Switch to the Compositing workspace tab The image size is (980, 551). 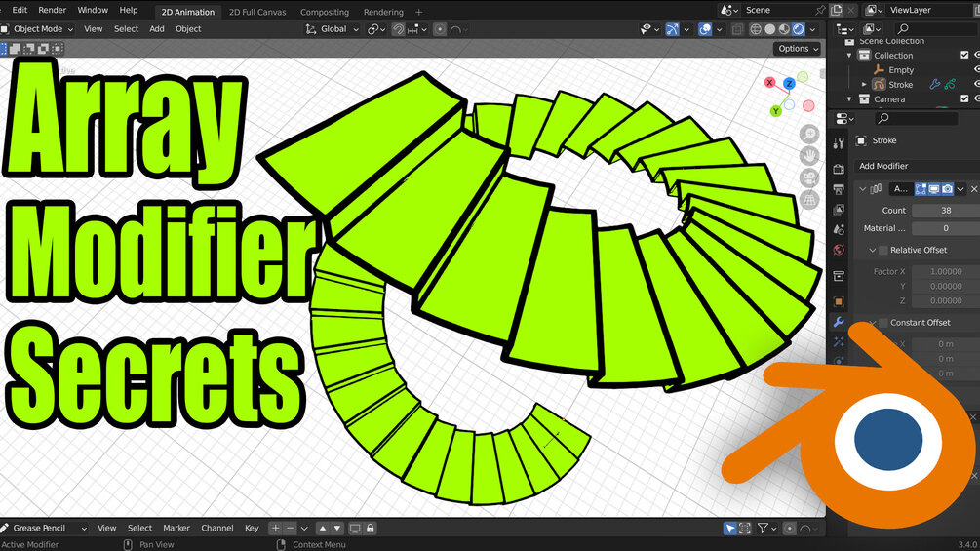325,12
